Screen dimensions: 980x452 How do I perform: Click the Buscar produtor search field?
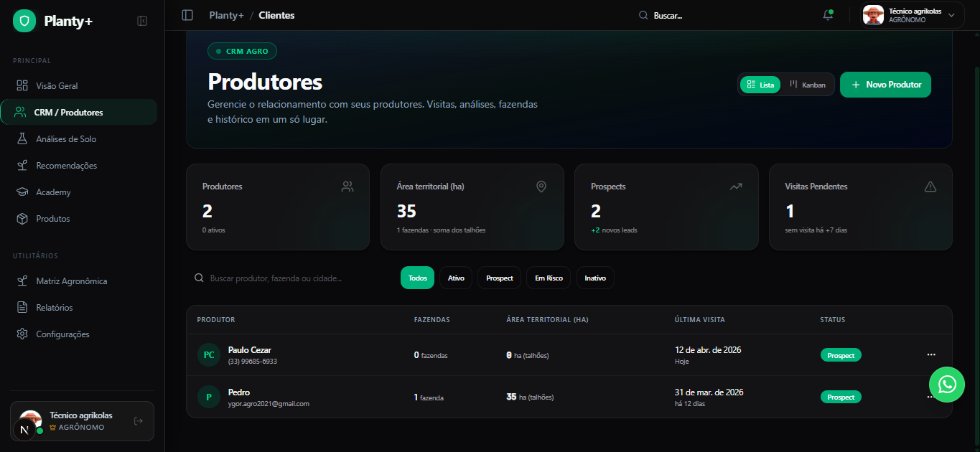click(x=287, y=278)
